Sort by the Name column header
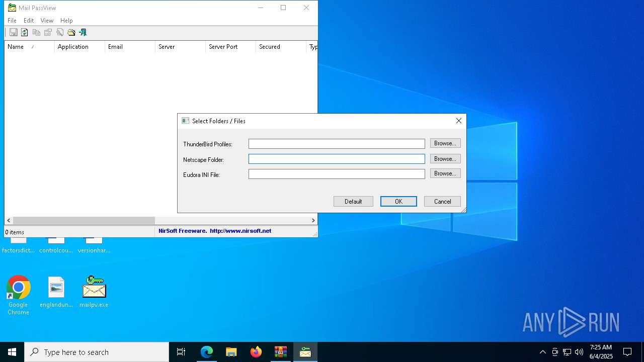This screenshot has width=644, height=362. pyautogui.click(x=30, y=47)
